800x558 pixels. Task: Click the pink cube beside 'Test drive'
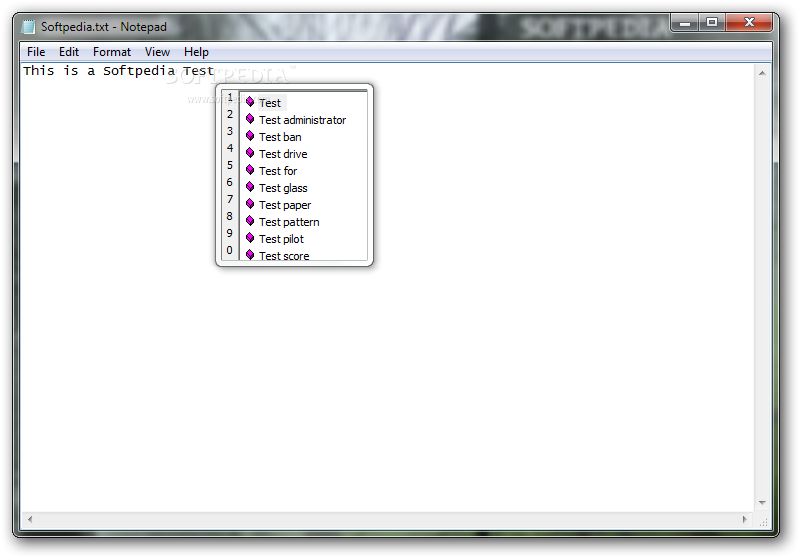pos(250,153)
